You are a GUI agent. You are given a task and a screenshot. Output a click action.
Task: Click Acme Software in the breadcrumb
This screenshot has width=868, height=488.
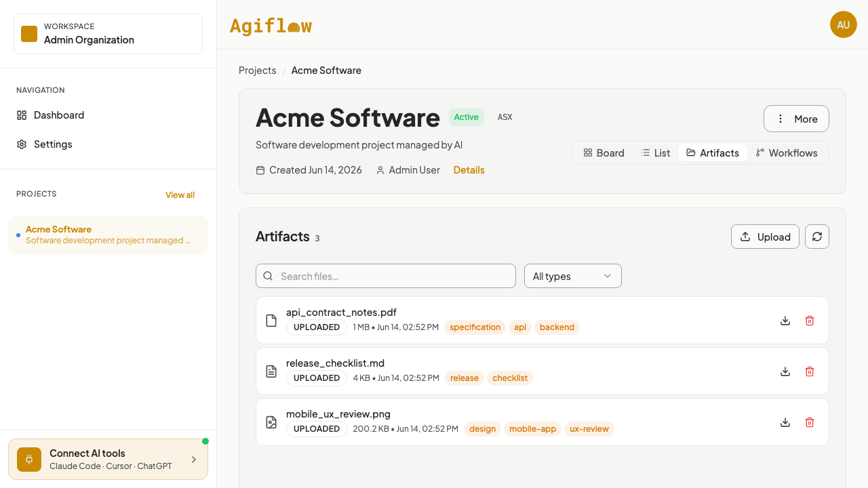(326, 70)
